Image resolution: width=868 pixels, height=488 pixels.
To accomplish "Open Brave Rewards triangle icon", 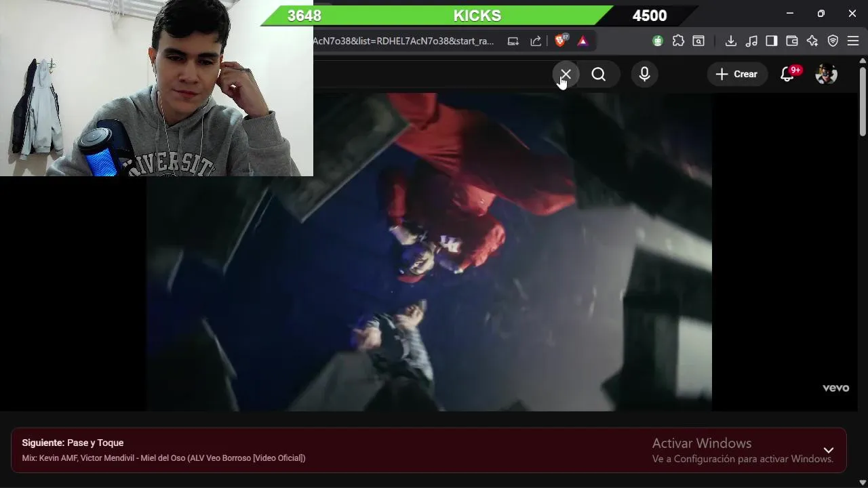I will pyautogui.click(x=583, y=41).
